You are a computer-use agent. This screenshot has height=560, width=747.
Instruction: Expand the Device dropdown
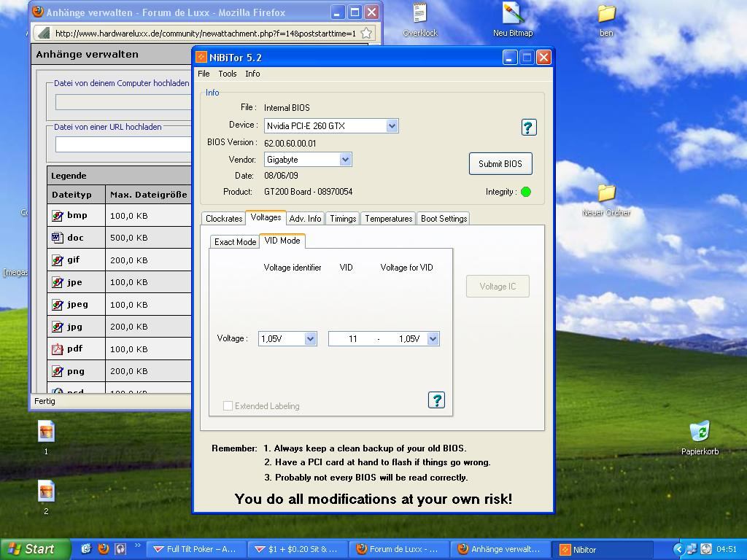click(x=392, y=125)
